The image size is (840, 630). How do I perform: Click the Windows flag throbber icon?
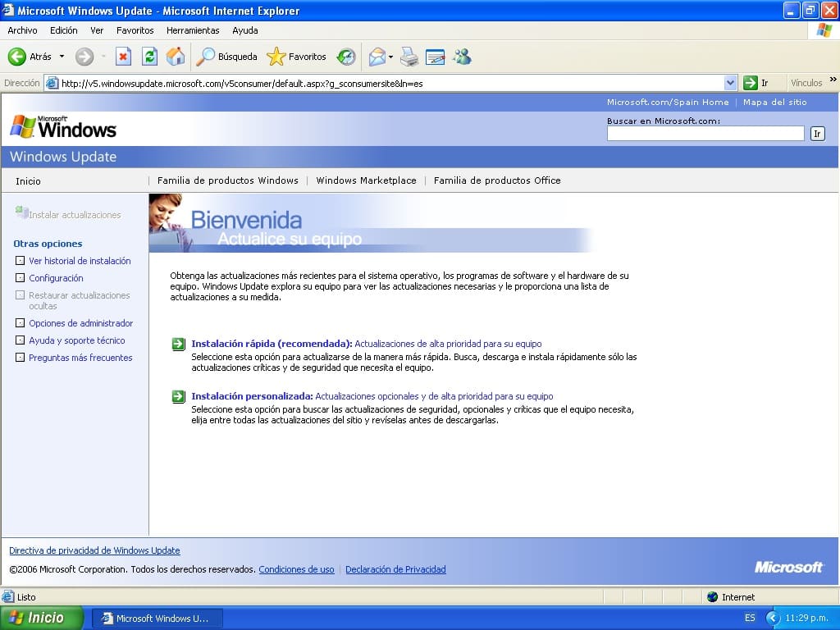[824, 30]
